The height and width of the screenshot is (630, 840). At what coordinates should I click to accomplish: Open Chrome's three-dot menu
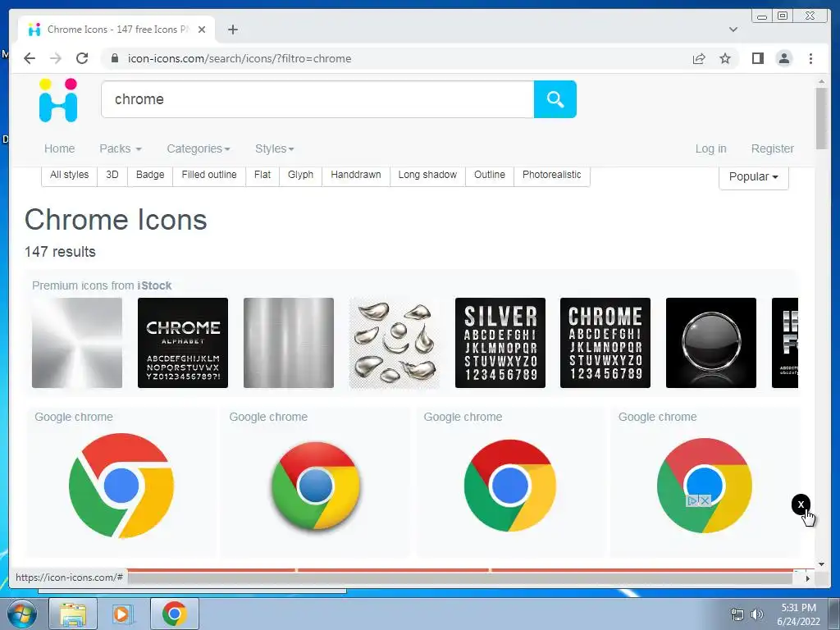(x=810, y=58)
